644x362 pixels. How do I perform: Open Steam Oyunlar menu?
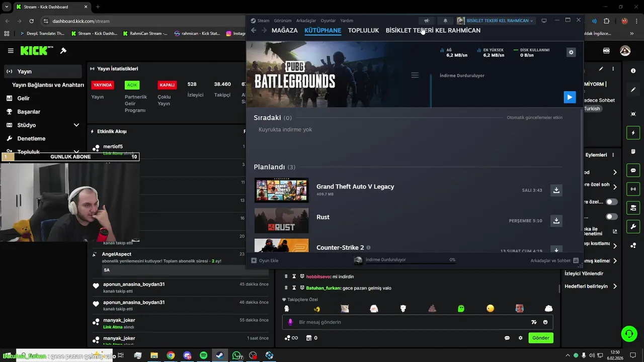[x=328, y=21]
